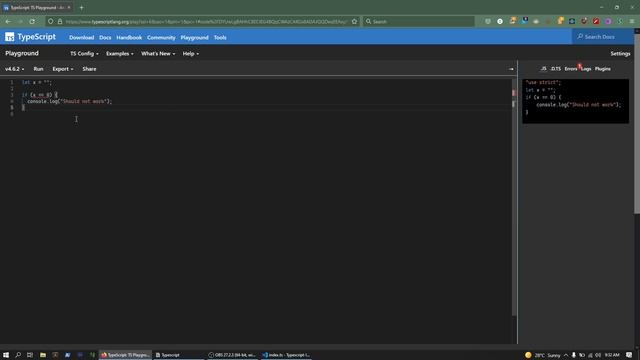
Task: Click the 'if (a == 0)' line
Action: [x=40, y=95]
